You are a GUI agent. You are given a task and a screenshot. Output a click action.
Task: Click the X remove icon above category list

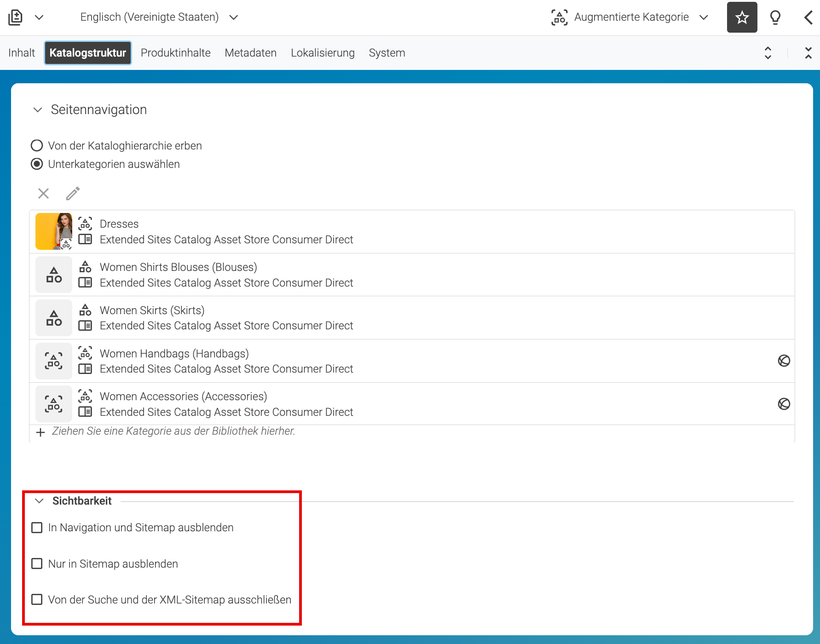click(x=44, y=194)
